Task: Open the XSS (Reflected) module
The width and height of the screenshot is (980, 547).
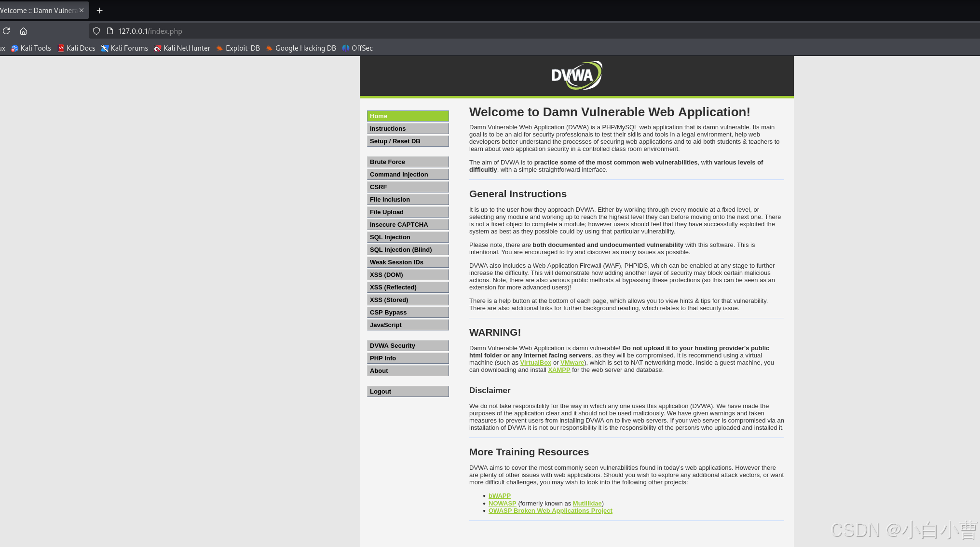Action: [408, 287]
